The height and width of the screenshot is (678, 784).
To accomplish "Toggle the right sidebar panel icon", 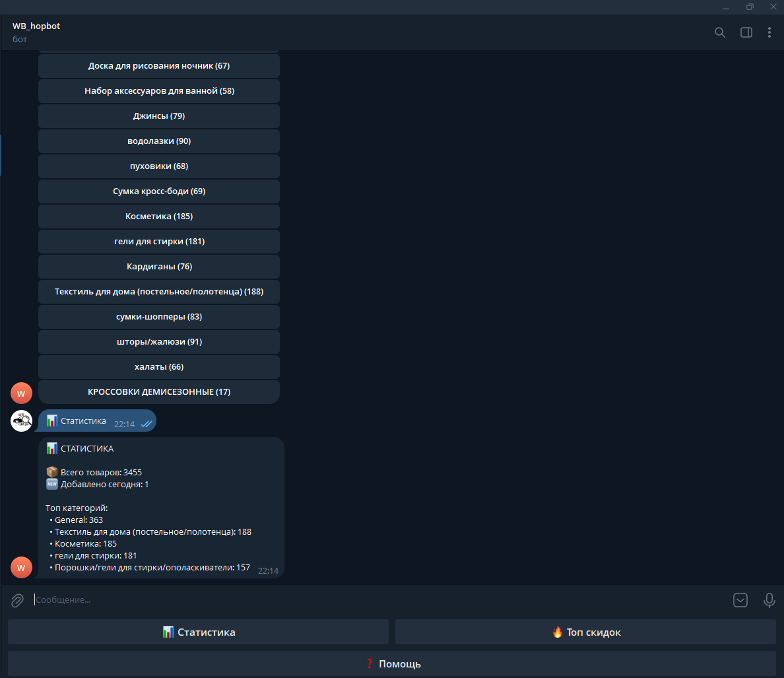I will point(746,32).
